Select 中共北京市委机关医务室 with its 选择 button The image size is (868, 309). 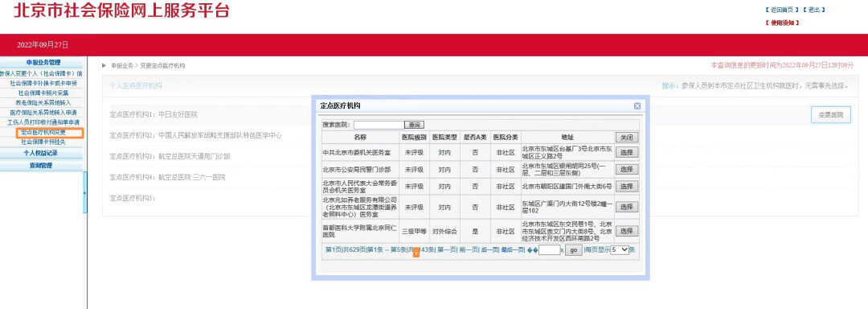tap(627, 152)
